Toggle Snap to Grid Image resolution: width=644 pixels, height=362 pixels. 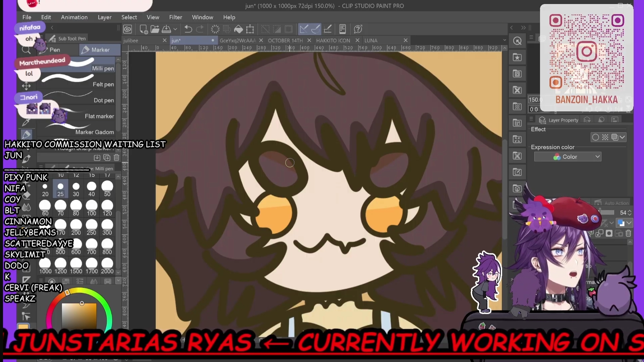pyautogui.click(x=328, y=29)
